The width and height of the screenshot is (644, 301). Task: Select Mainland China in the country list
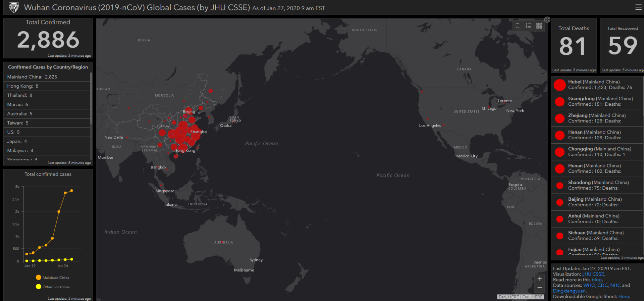point(32,77)
